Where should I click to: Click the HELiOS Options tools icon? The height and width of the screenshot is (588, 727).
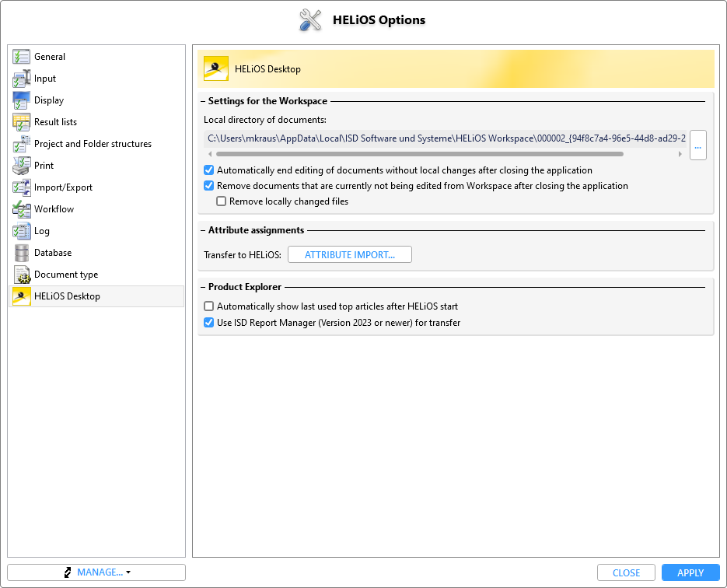310,20
